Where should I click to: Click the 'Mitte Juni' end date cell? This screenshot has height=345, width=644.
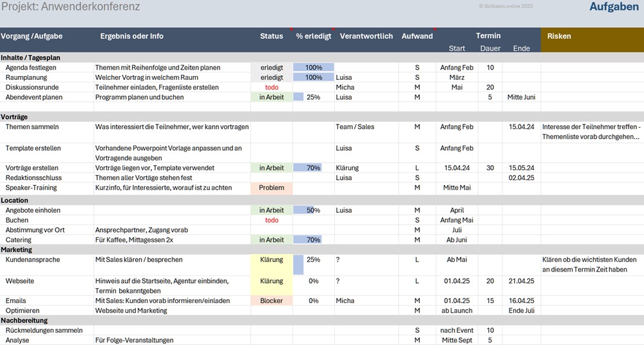click(x=521, y=97)
